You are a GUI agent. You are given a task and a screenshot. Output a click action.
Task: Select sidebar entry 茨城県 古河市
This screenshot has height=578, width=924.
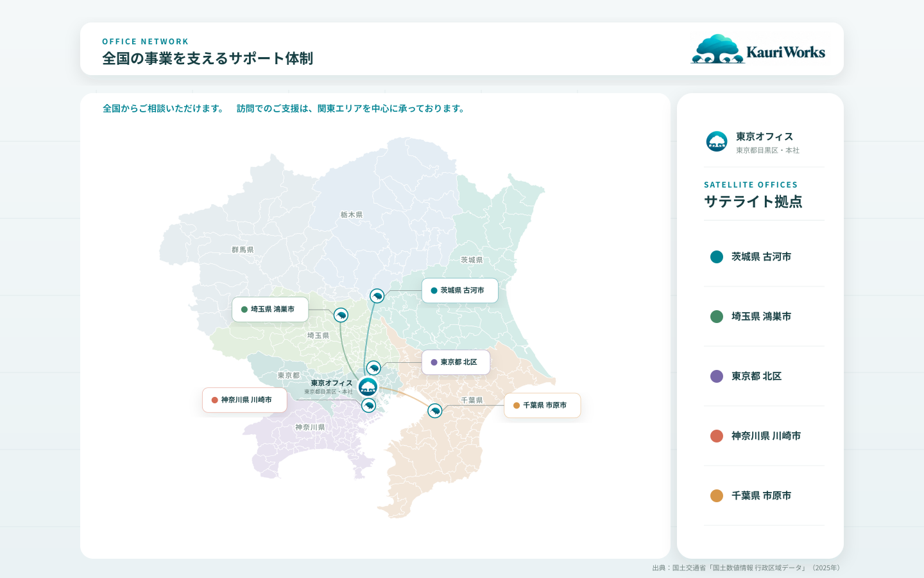click(x=764, y=257)
